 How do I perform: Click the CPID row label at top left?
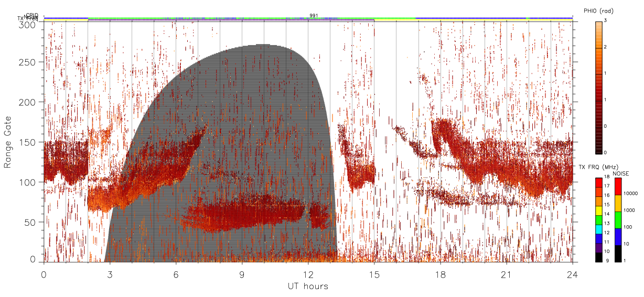31,15
